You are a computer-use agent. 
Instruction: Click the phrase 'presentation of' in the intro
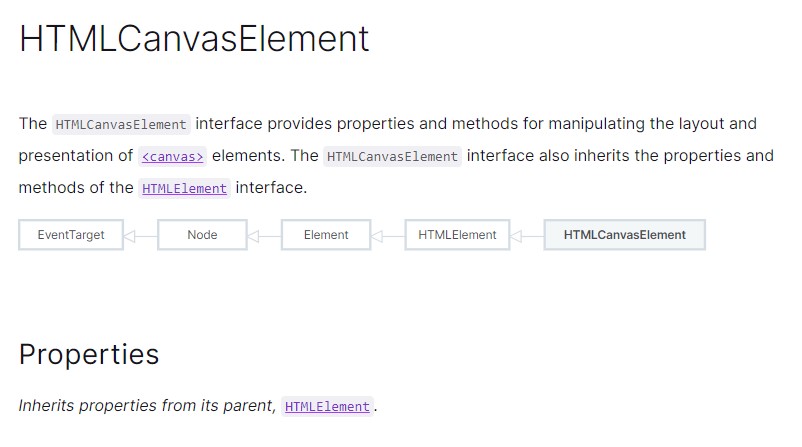click(x=75, y=156)
